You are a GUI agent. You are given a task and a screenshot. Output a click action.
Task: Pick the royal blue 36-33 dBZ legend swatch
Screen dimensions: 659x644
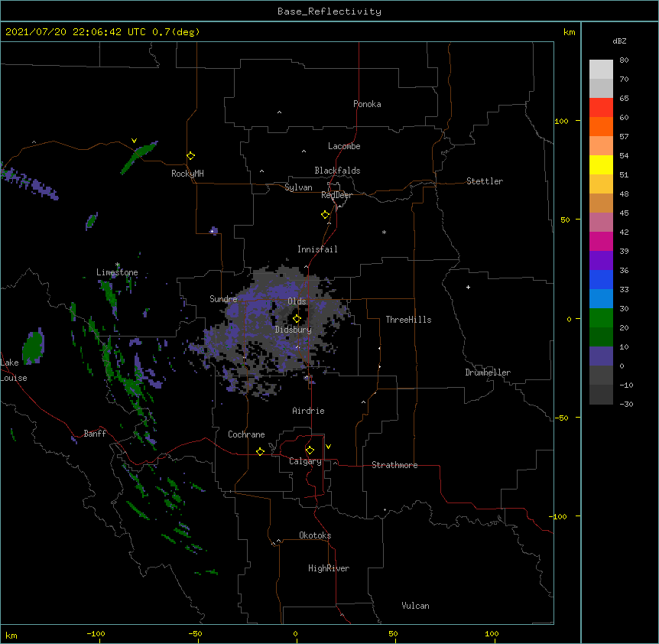point(601,279)
